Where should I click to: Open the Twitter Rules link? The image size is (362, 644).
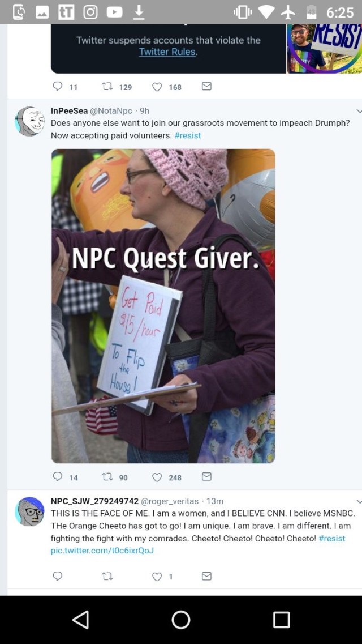(x=167, y=52)
